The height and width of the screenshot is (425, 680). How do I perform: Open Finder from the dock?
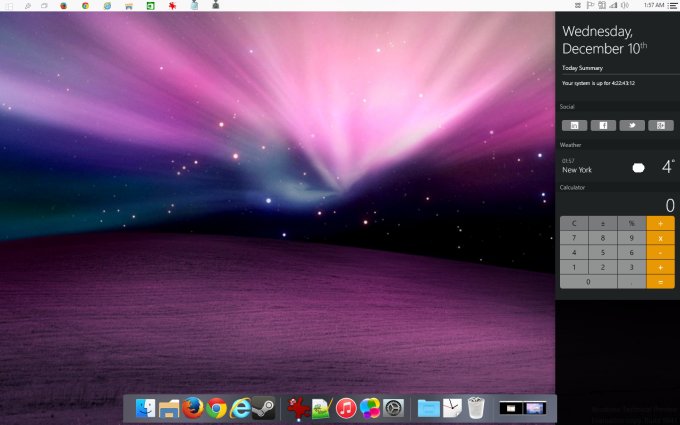click(146, 408)
